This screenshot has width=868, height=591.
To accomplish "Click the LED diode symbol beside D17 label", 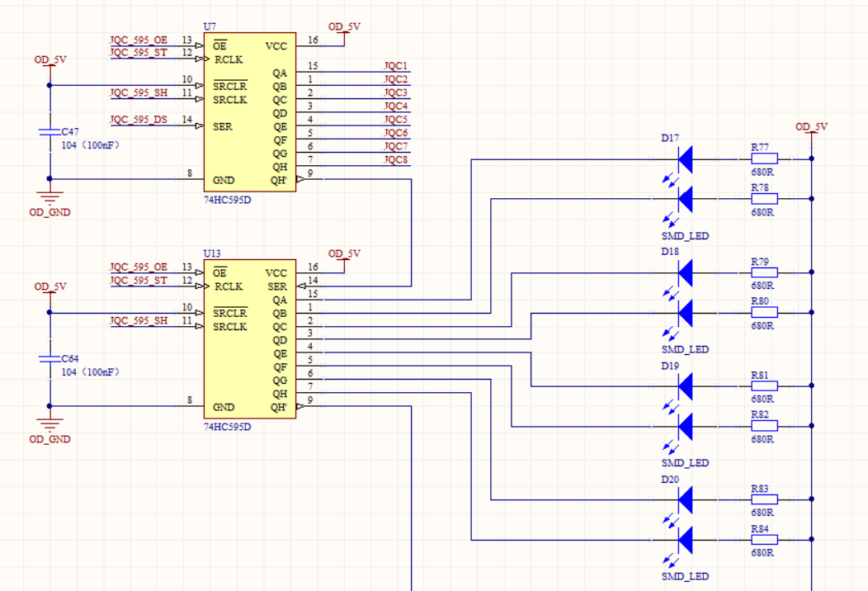I will pyautogui.click(x=685, y=158).
